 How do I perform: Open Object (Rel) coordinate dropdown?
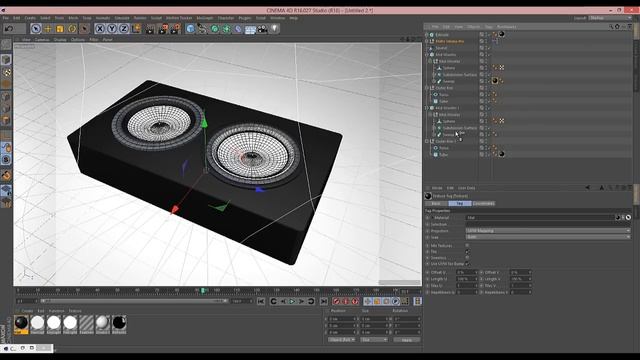point(342,340)
